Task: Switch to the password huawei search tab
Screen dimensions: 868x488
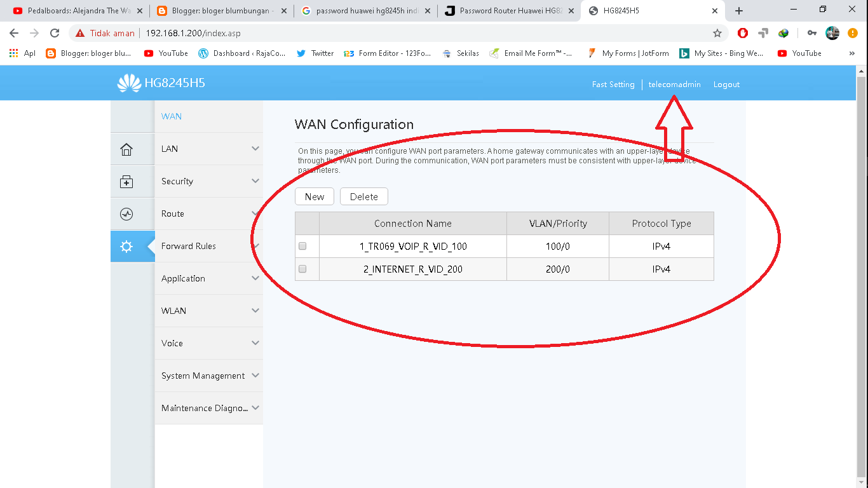Action: tap(362, 10)
